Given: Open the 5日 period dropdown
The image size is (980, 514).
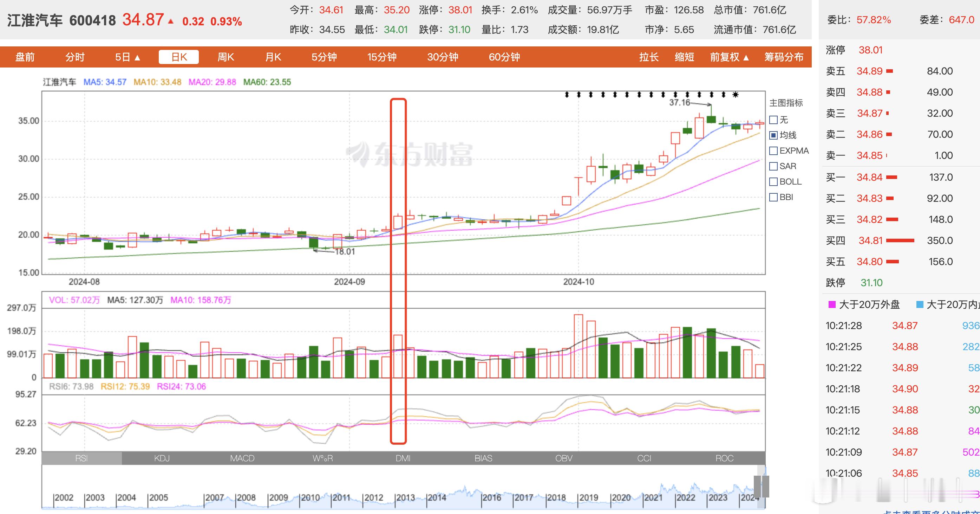Looking at the screenshot, I should 128,57.
